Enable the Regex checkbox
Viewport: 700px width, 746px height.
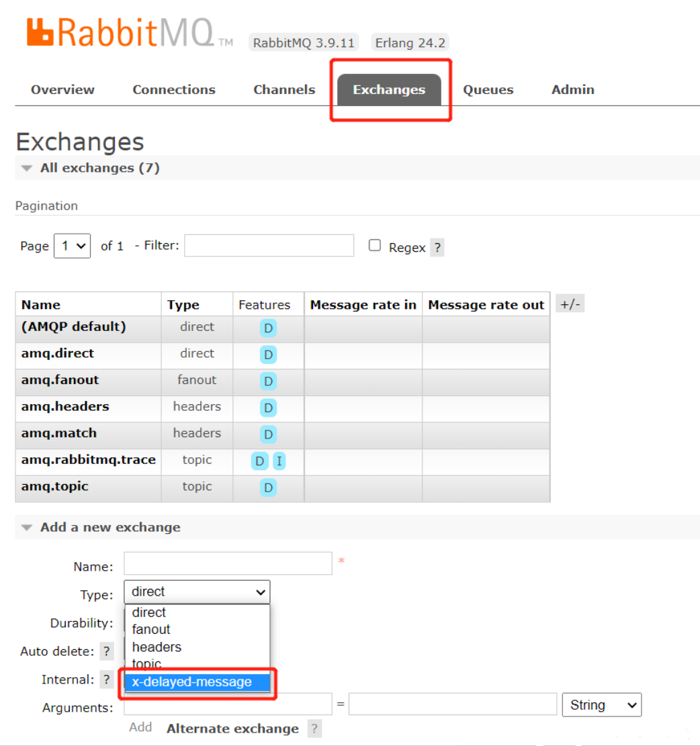click(375, 246)
